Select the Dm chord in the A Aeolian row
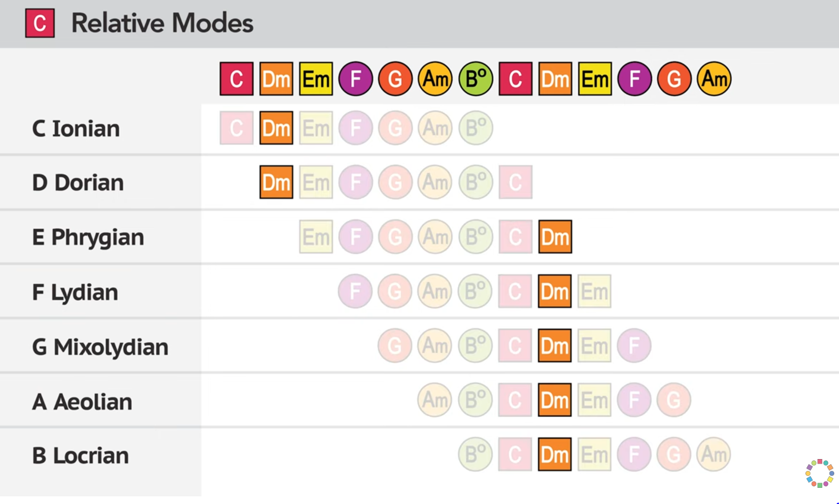Image resolution: width=839 pixels, height=504 pixels. [554, 400]
